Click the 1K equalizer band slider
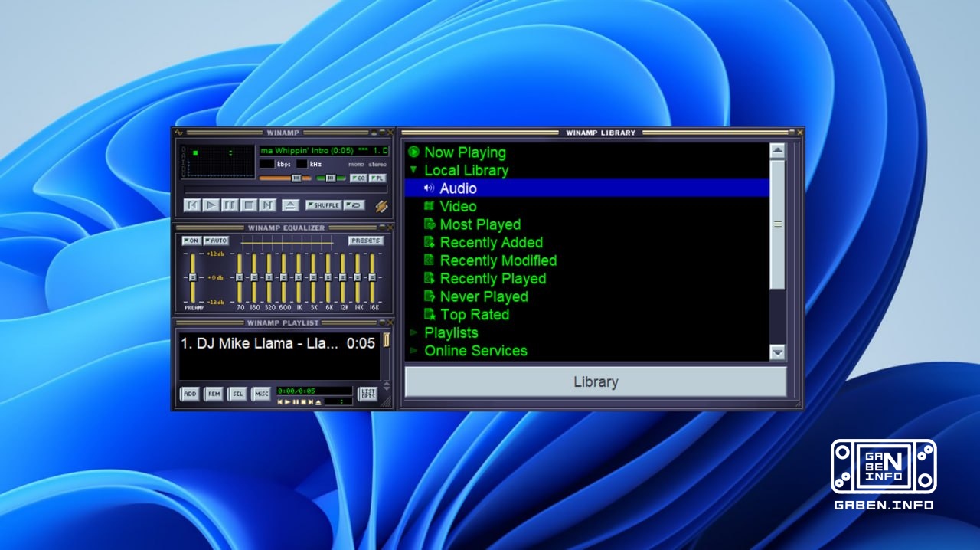 (299, 277)
